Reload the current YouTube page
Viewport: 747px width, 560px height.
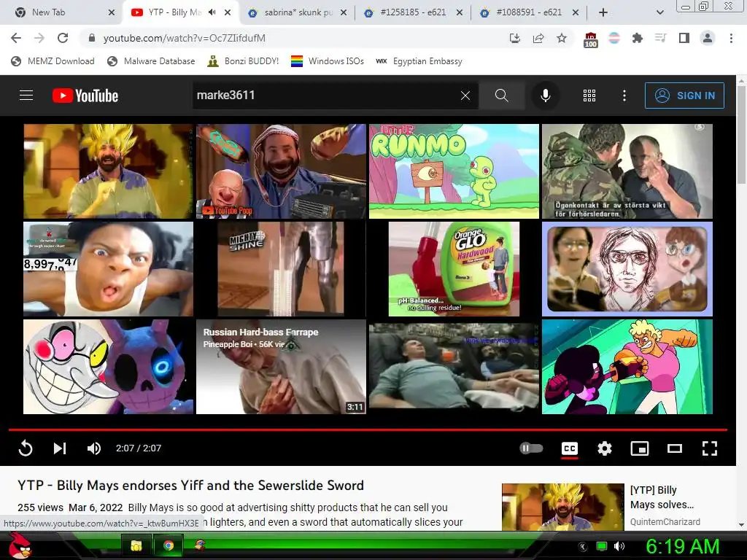point(63,38)
